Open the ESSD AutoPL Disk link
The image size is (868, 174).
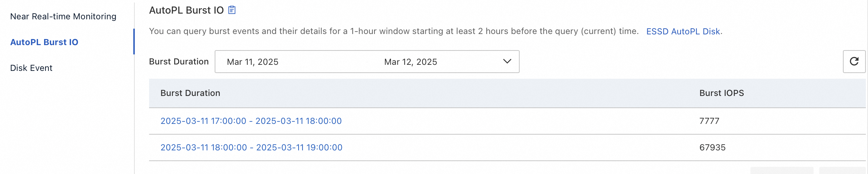pos(683,32)
